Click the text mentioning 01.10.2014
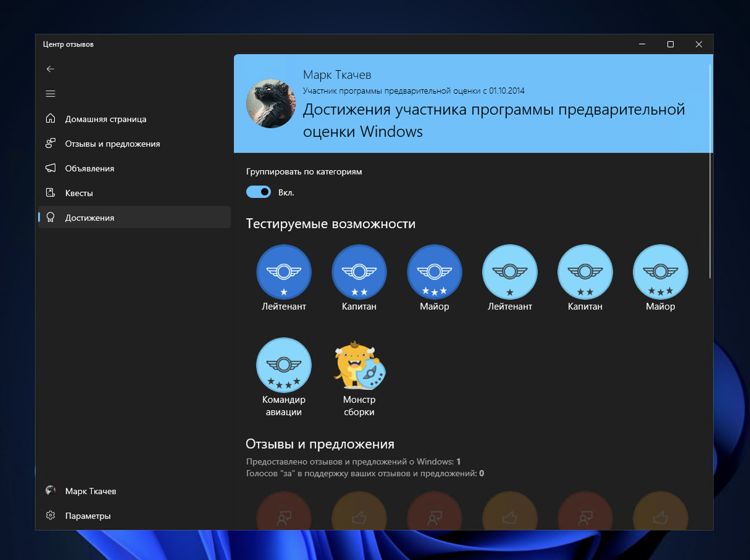Screen dimensions: 750x560 [413, 91]
